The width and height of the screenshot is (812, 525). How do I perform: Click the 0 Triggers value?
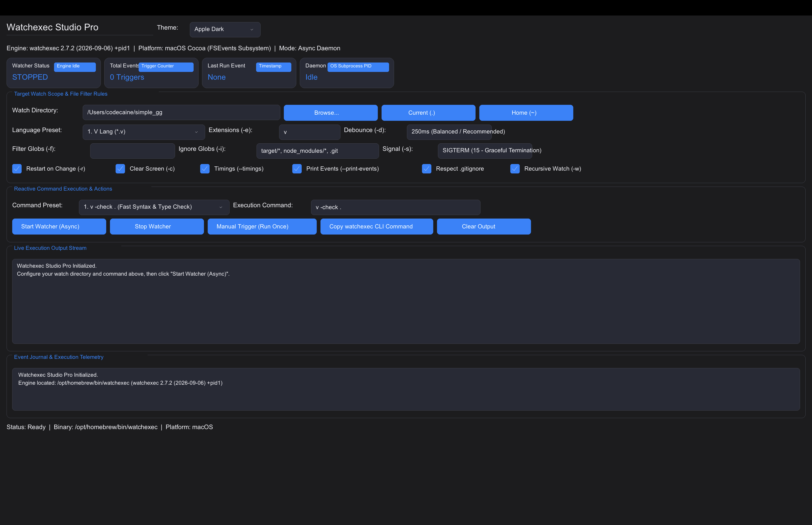(127, 77)
